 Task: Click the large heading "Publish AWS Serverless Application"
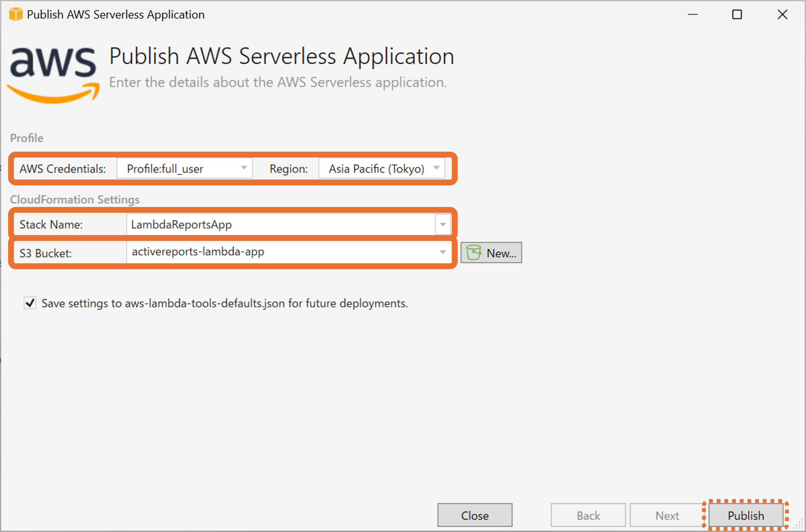click(x=282, y=56)
